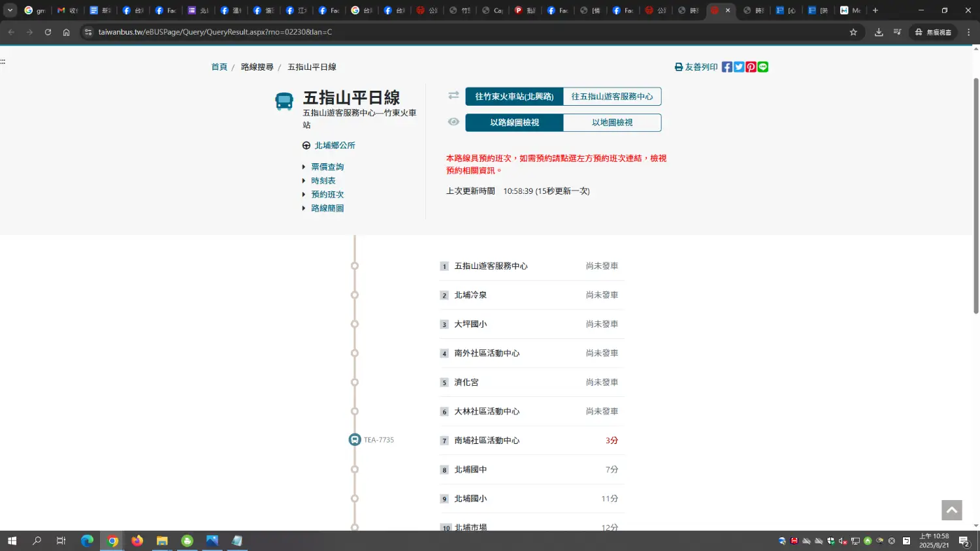Open the tab search dropdown arrow
The width and height of the screenshot is (980, 551).
(x=10, y=10)
